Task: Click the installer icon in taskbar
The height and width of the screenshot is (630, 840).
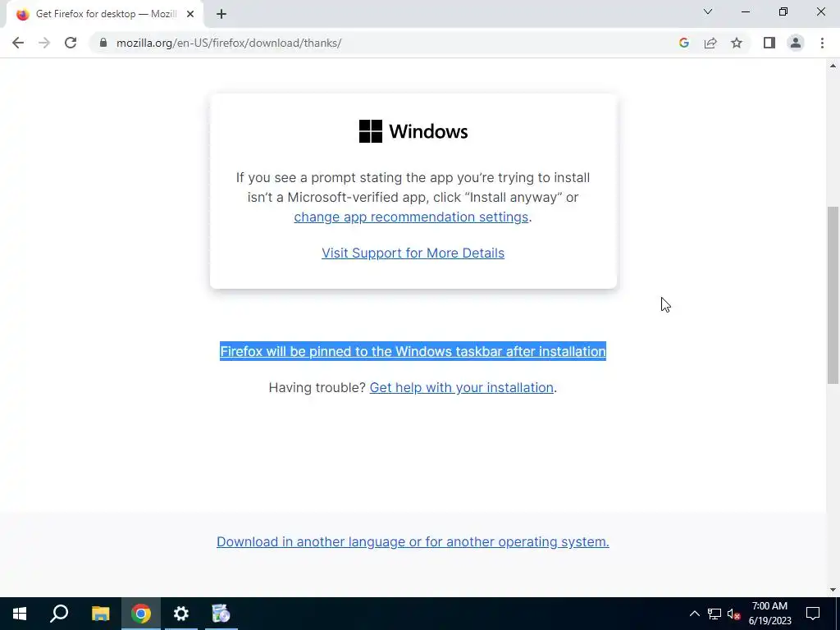Action: pyautogui.click(x=221, y=614)
